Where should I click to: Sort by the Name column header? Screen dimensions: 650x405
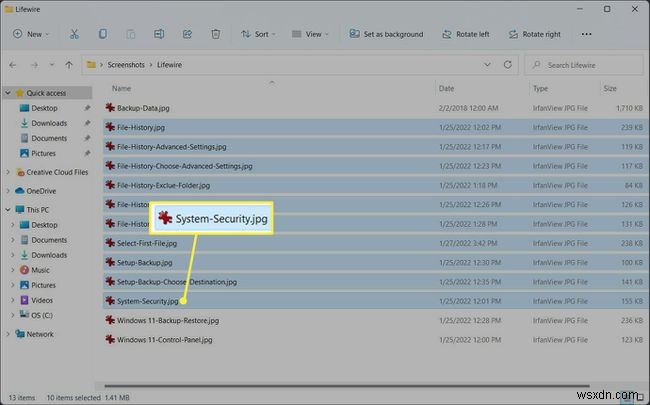click(x=121, y=88)
